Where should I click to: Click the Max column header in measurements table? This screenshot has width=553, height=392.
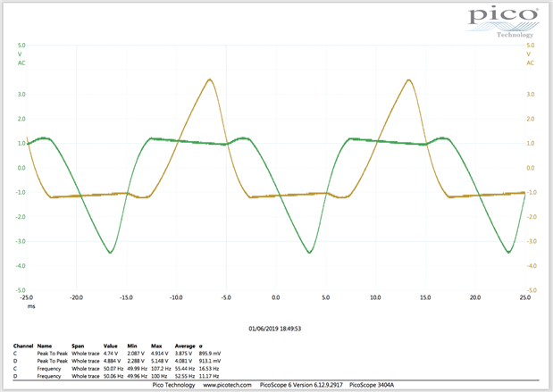click(156, 343)
